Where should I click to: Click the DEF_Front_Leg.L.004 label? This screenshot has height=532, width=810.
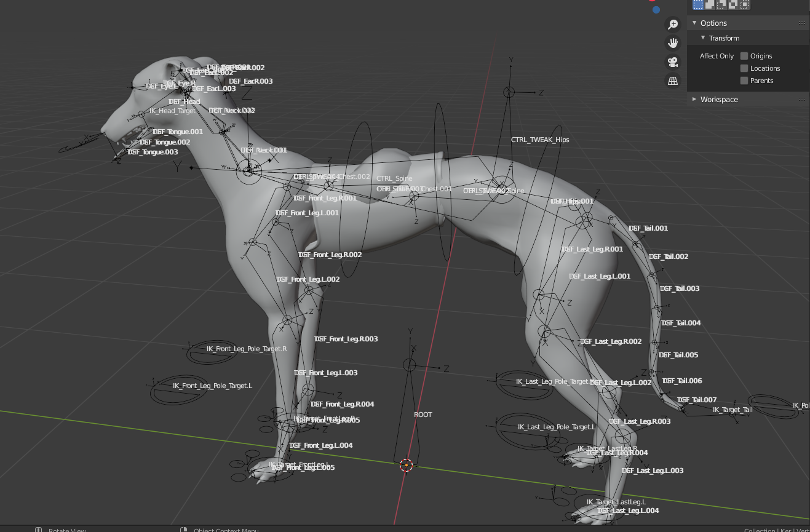[321, 445]
